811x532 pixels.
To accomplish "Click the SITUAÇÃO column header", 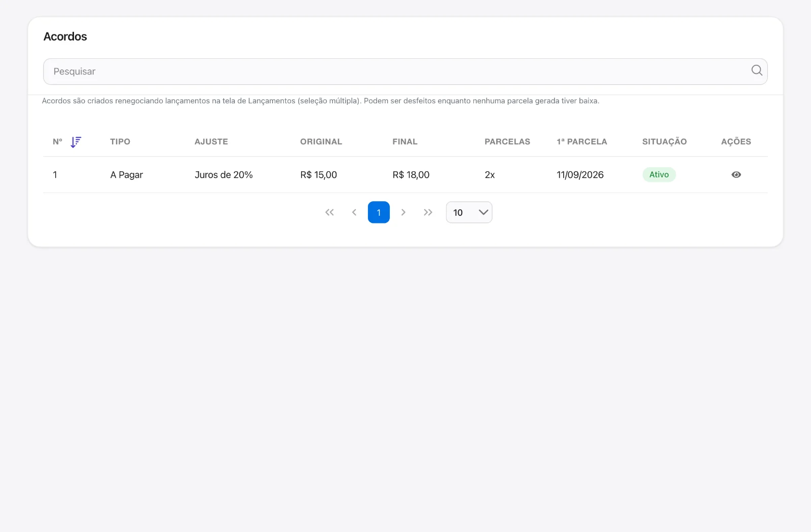I will pos(665,142).
